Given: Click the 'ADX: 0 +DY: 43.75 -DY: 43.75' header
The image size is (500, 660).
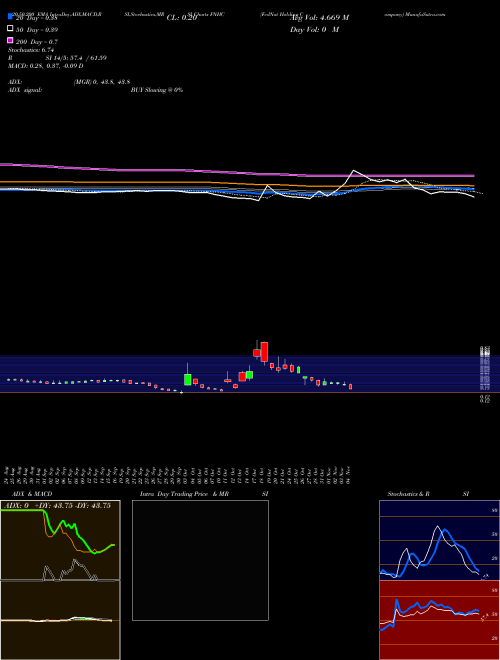Looking at the screenshot, I should (56, 505).
